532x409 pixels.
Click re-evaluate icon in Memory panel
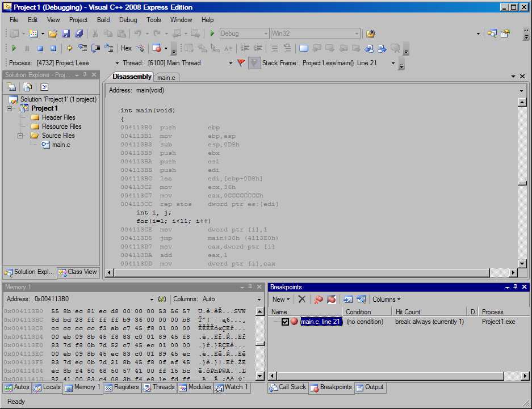tap(162, 299)
